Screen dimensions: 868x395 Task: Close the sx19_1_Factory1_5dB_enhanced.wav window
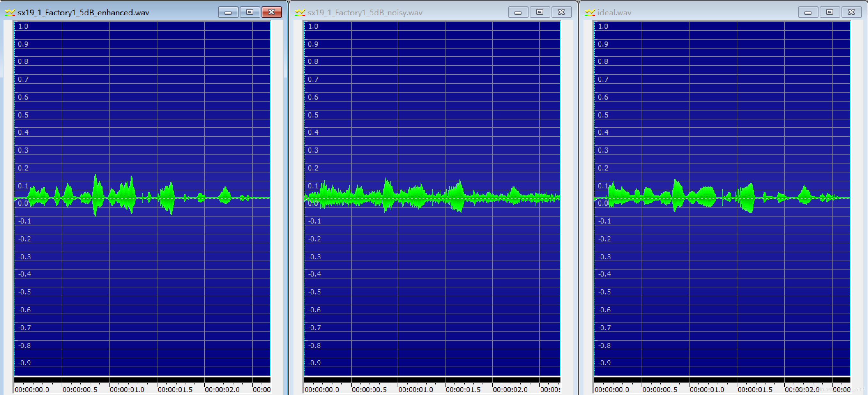pyautogui.click(x=271, y=12)
